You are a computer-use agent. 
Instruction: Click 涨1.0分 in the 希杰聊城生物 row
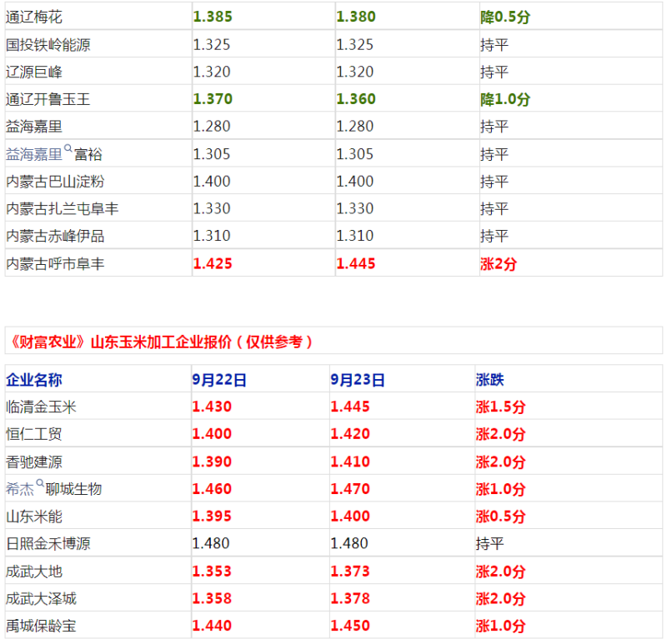(x=501, y=489)
